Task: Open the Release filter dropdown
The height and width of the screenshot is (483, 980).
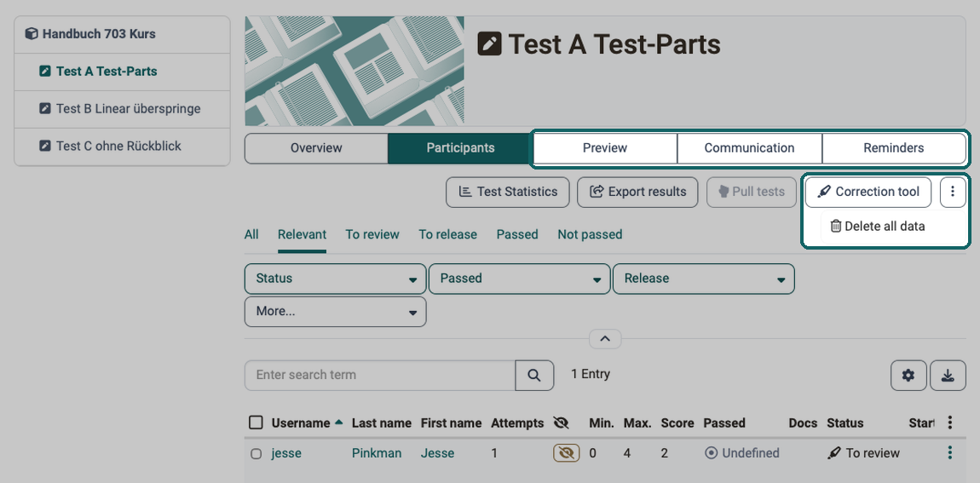Action: pos(704,279)
